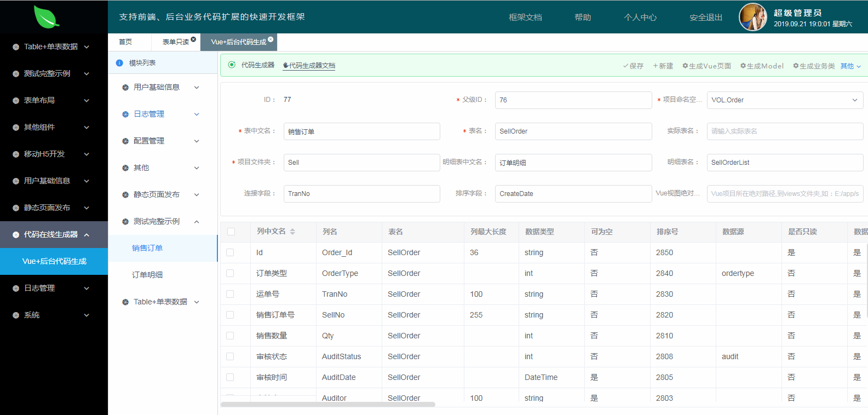Open 框架文档 in top navigation
Screen dimensions: 868x415
click(525, 18)
